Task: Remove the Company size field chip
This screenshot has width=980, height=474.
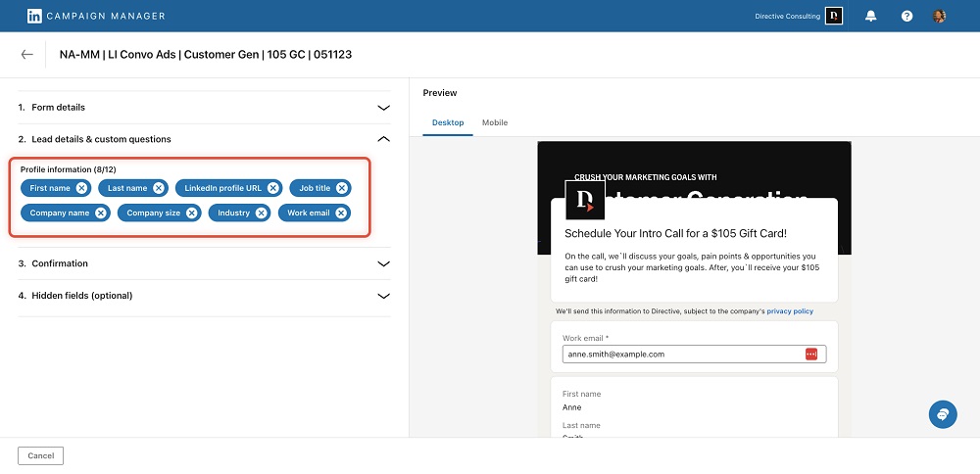Action: 192,213
